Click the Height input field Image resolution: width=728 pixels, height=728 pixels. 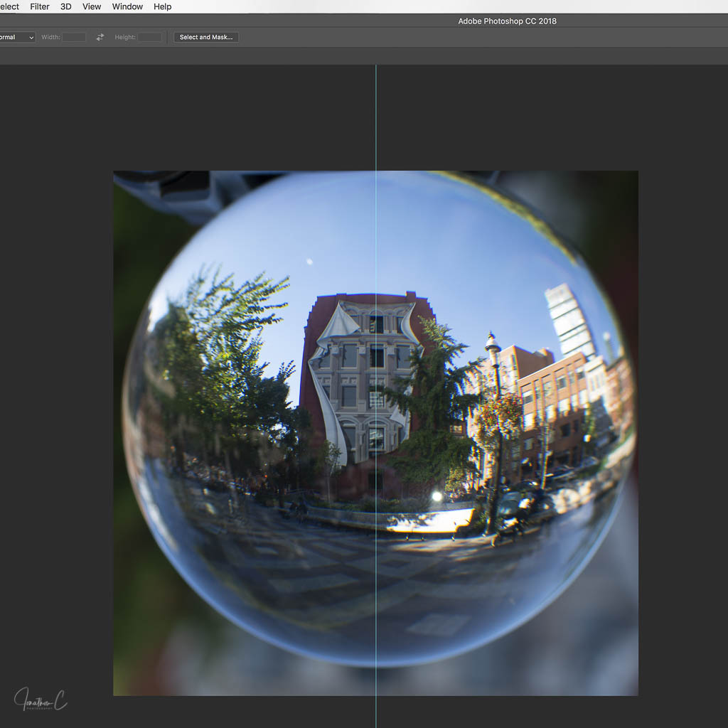click(x=149, y=37)
